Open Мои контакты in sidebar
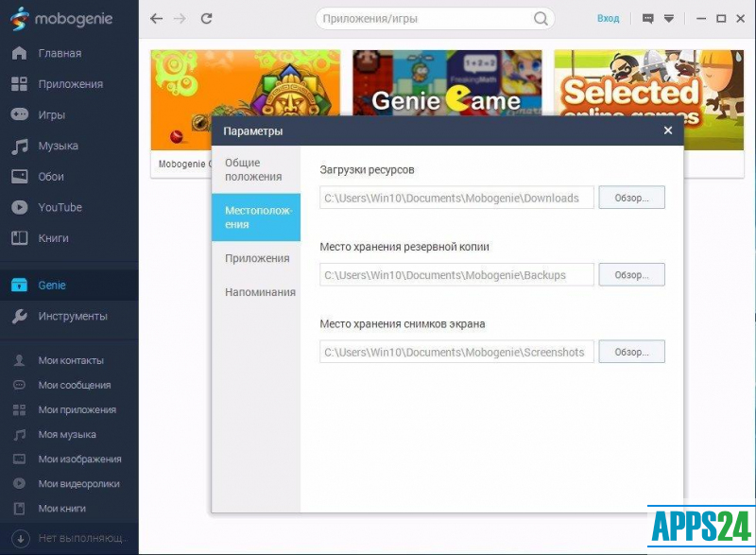The height and width of the screenshot is (555, 756). [69, 360]
